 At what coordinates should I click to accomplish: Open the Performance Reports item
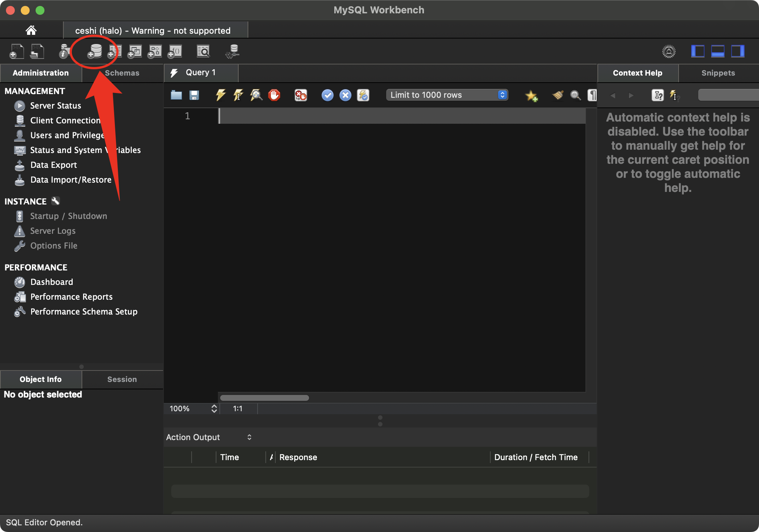click(x=71, y=297)
